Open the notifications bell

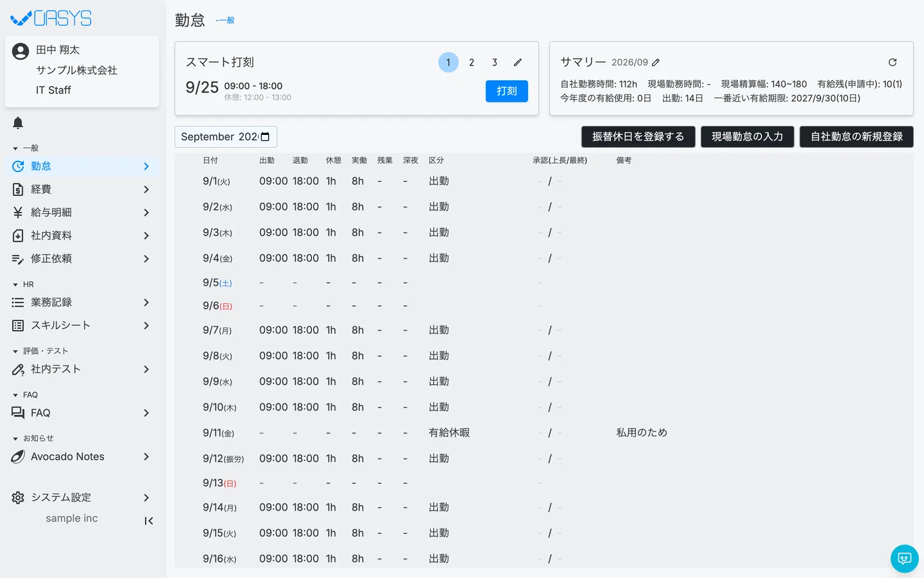tap(18, 123)
